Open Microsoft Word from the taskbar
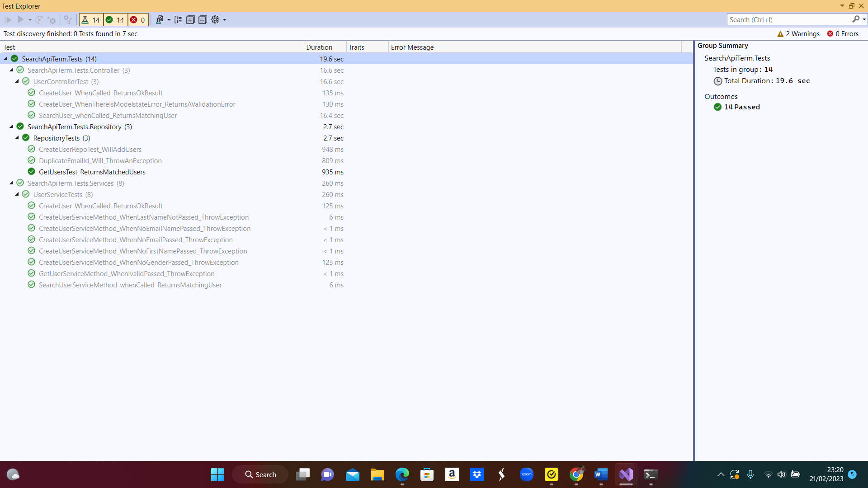The height and width of the screenshot is (488, 868). point(601,474)
